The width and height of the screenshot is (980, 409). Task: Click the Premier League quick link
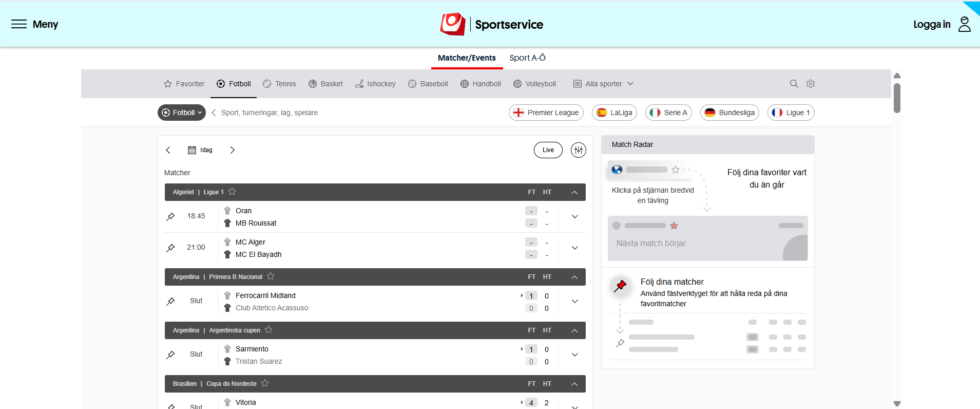[546, 113]
